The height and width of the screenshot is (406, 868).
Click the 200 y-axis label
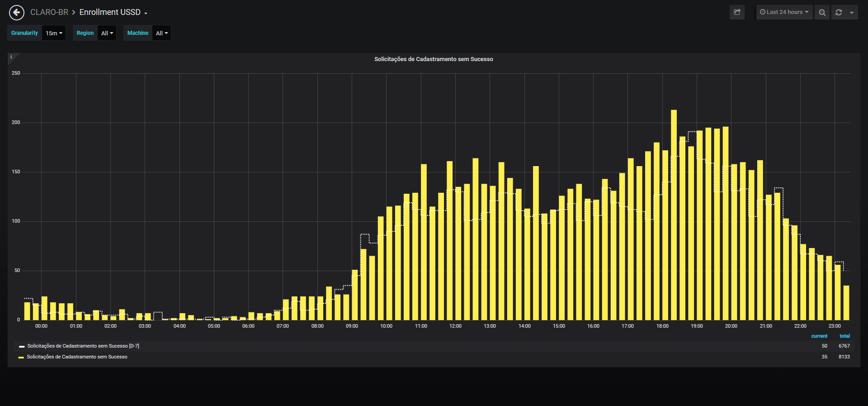click(16, 122)
